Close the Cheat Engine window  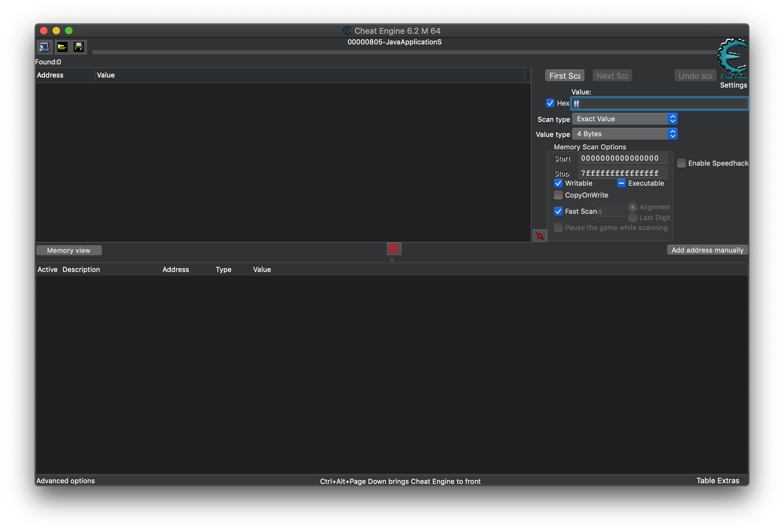coord(44,31)
